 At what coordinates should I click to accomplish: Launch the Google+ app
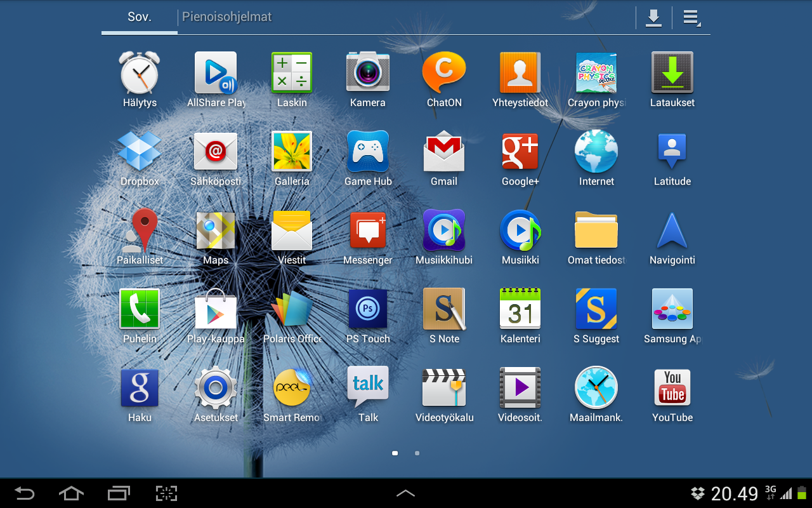pyautogui.click(x=520, y=159)
